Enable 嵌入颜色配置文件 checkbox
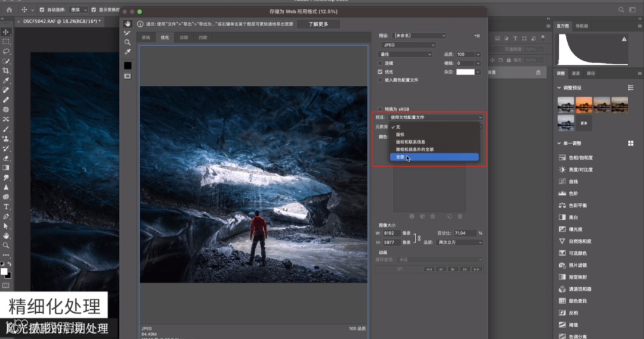The height and width of the screenshot is (339, 644). click(x=380, y=80)
